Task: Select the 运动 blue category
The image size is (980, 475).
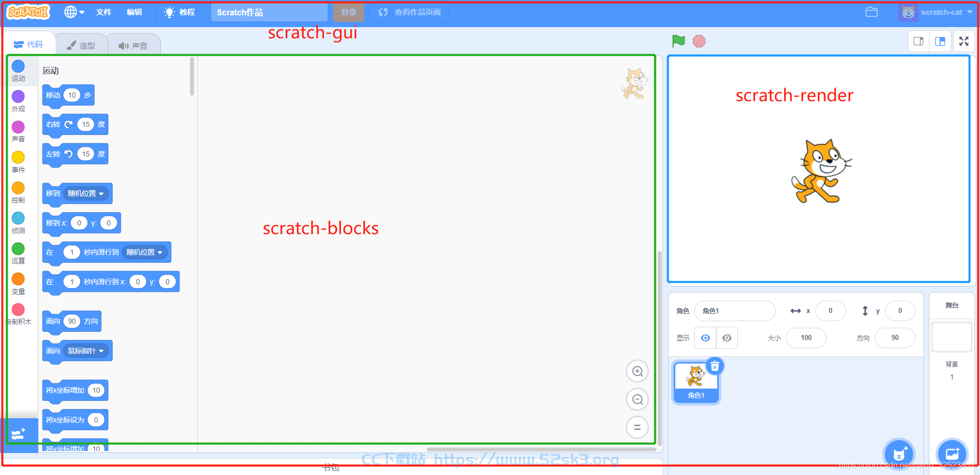Action: click(x=18, y=71)
